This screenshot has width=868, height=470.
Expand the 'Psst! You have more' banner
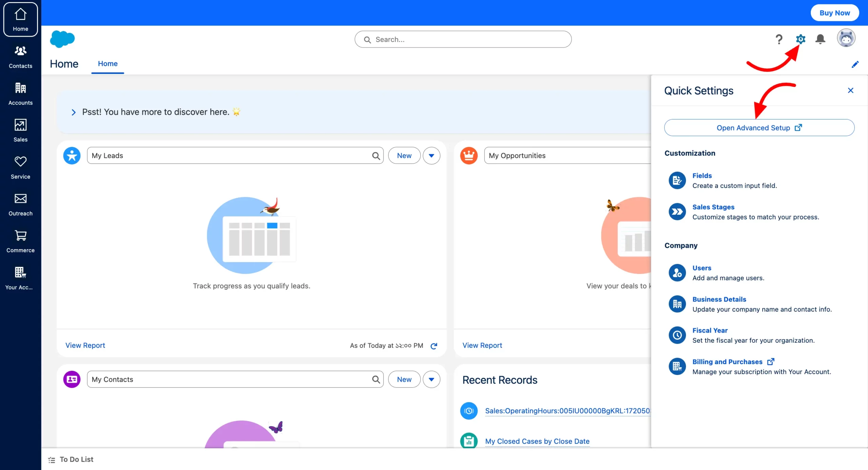pos(74,112)
